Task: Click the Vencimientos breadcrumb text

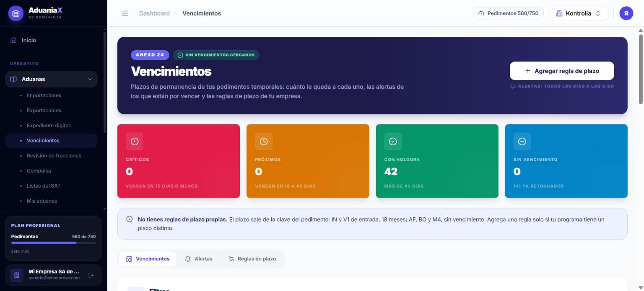Action: 202,13
